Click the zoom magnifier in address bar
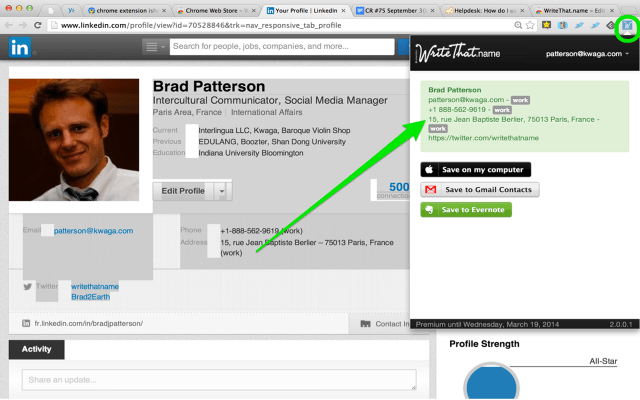The height and width of the screenshot is (400, 640). click(518, 25)
